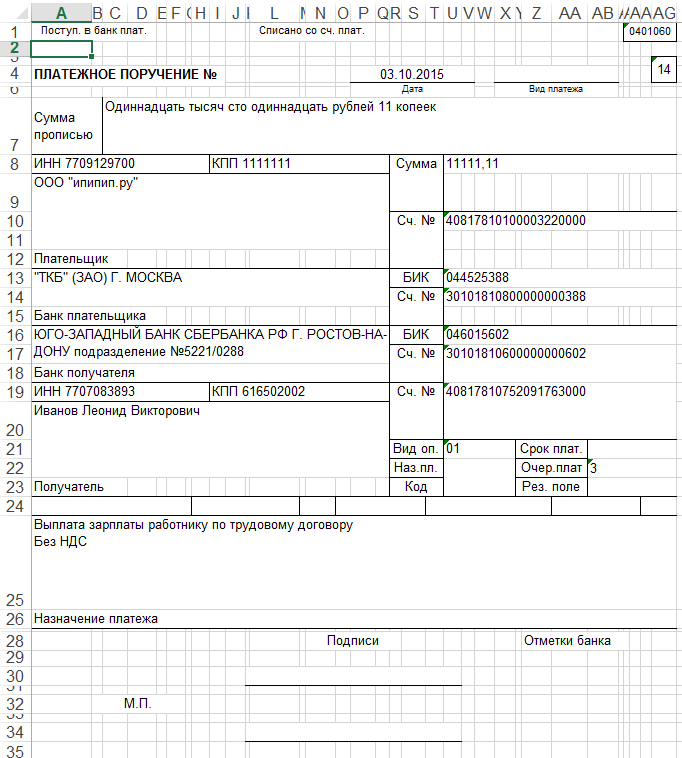682x758 pixels.
Task: Click the Вид оп. value 01
Action: click(x=453, y=449)
